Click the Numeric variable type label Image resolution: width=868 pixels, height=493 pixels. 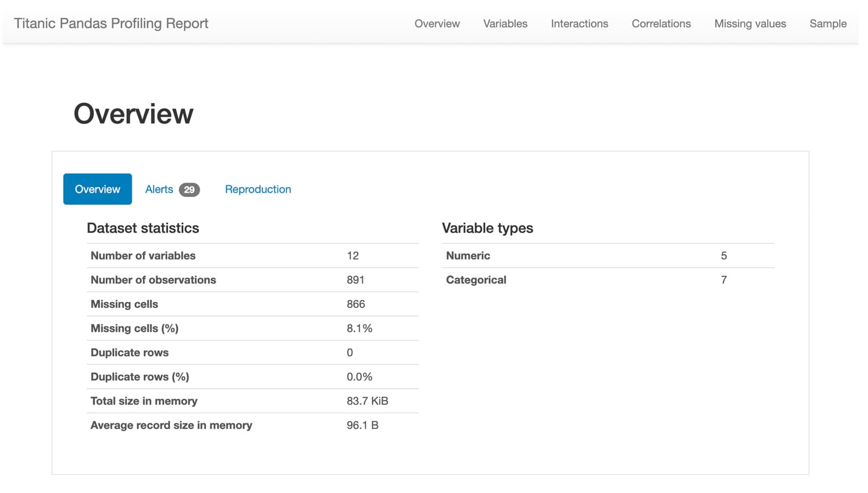[x=468, y=256]
